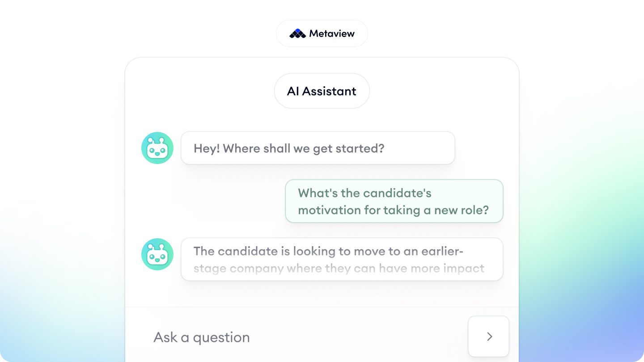Click the word "impact" in the faded reply
The height and width of the screenshot is (362, 644).
(464, 269)
